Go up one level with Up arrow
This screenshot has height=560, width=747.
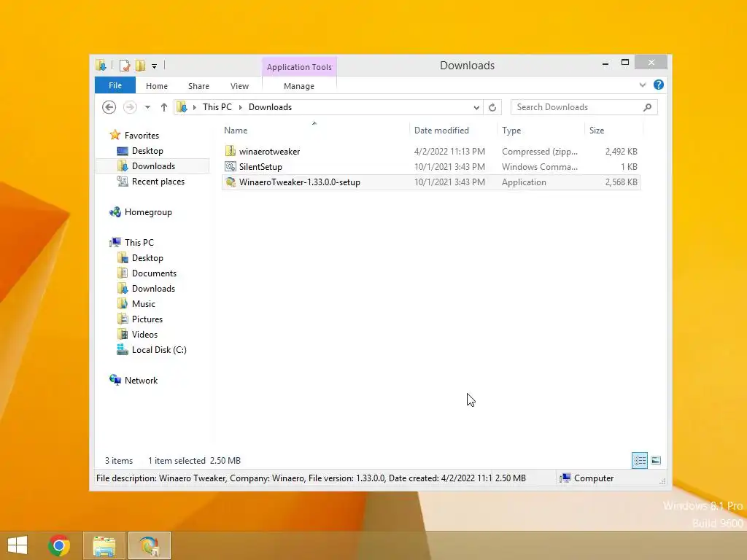coord(164,107)
